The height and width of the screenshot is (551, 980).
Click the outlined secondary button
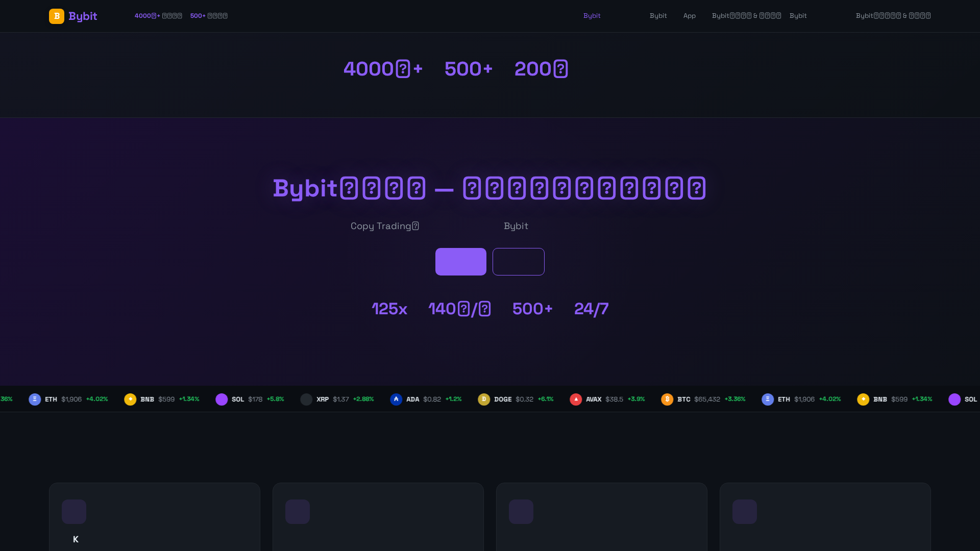[518, 261]
